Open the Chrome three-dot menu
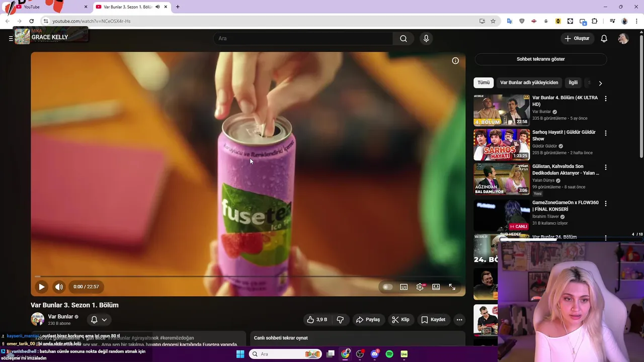Viewport: 644px width, 362px height. 636,21
